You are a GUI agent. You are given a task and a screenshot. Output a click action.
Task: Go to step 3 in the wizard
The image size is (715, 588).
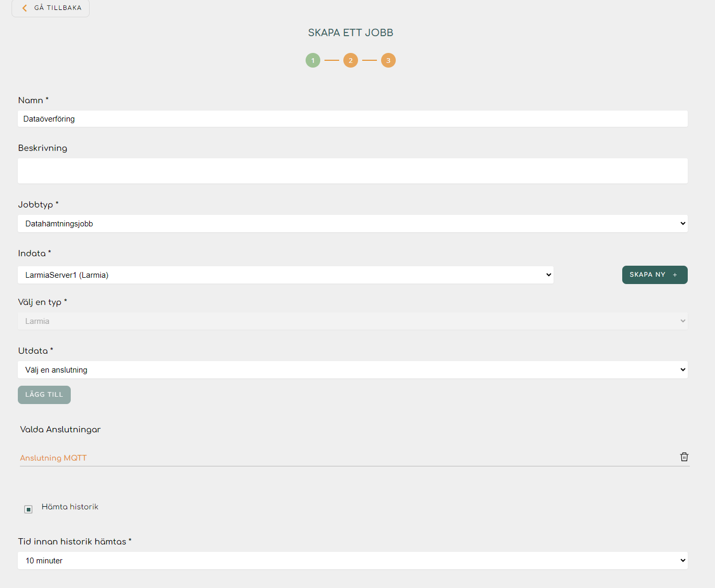coord(388,60)
